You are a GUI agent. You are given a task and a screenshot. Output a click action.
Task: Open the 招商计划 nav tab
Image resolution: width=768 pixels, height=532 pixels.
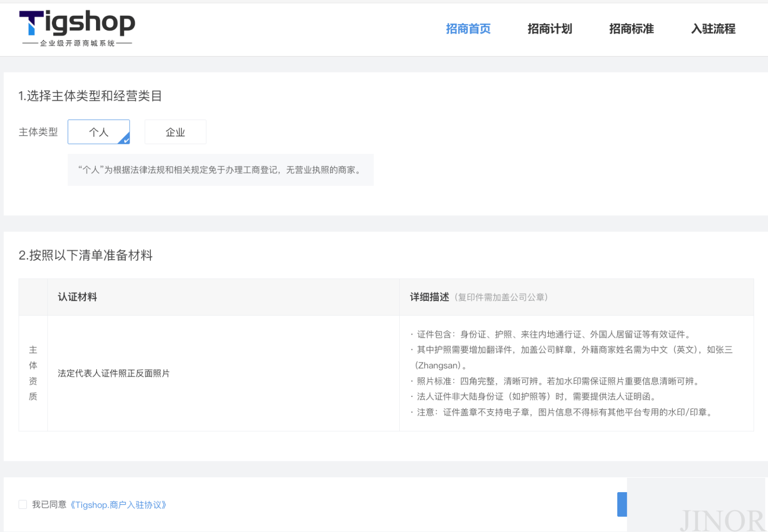point(550,29)
